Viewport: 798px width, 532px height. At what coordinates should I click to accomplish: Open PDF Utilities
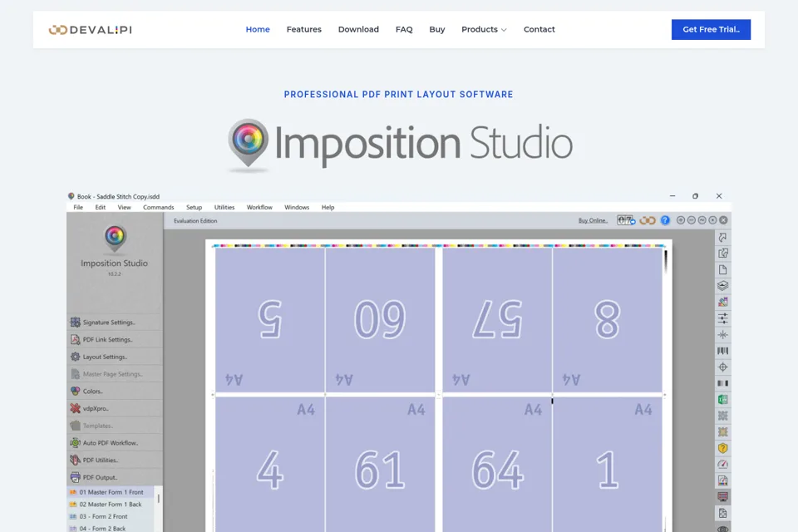coord(115,461)
